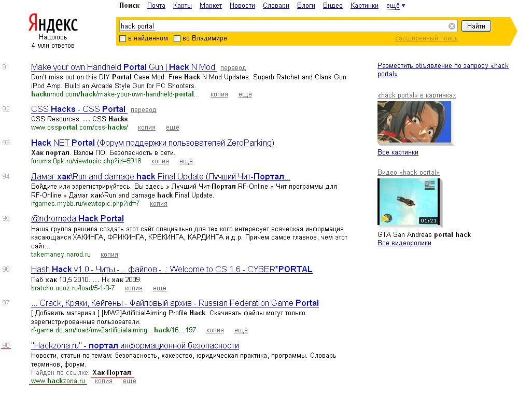The height and width of the screenshot is (393, 532).
Task: Open the 'Russian Federation Game Portal' result
Action: [x=175, y=303]
